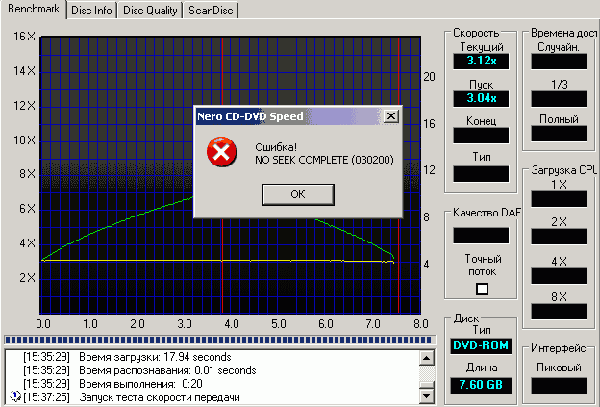The width and height of the screenshot is (600, 407).
Task: Click the start speed value 3.04x
Action: (481, 99)
